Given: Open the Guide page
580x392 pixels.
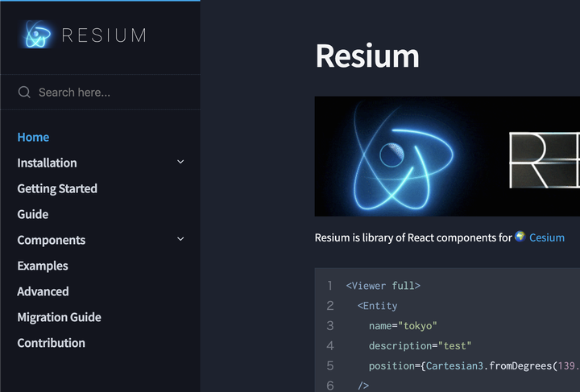Looking at the screenshot, I should coord(33,214).
